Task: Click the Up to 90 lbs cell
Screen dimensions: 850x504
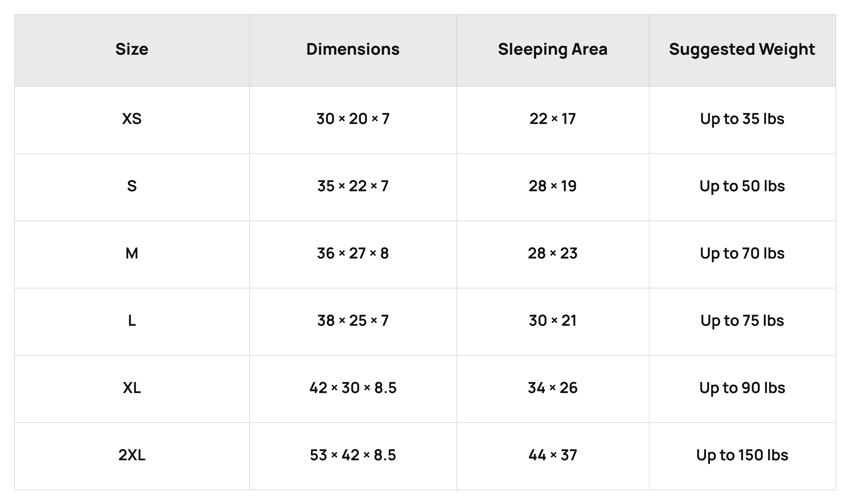Action: [x=742, y=389]
